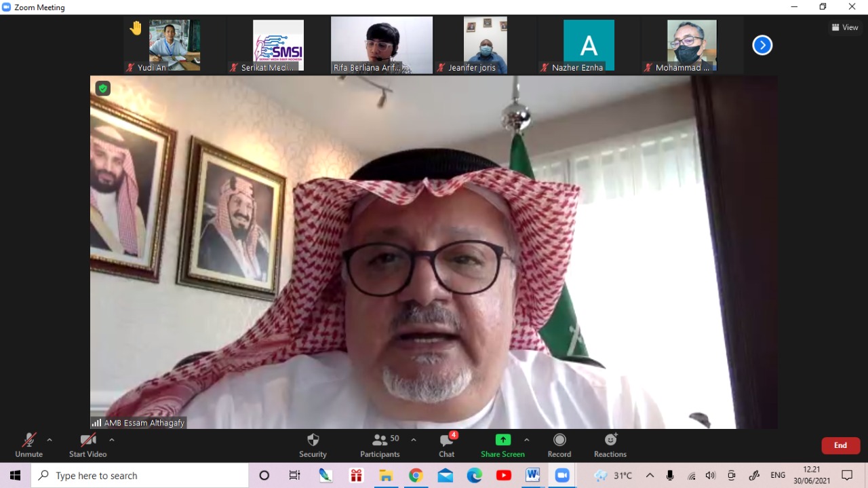Open the Reactions emoji menu
This screenshot has width=868, height=488.
(x=610, y=445)
